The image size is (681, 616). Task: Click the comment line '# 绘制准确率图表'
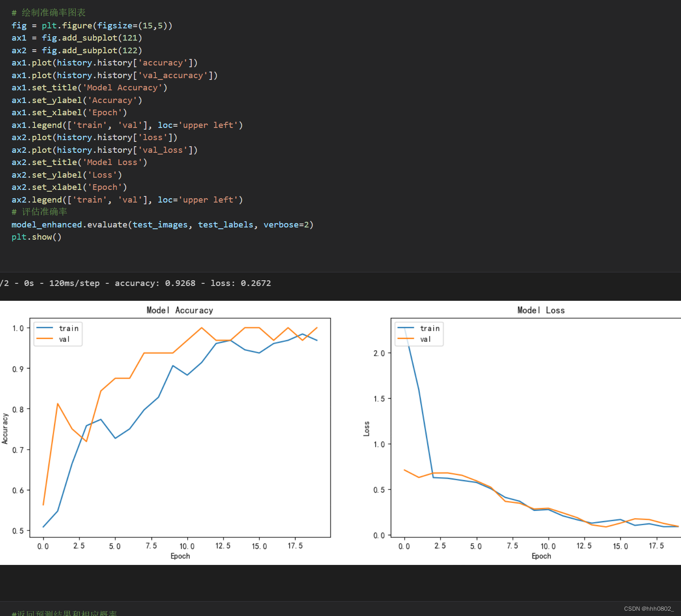(48, 13)
